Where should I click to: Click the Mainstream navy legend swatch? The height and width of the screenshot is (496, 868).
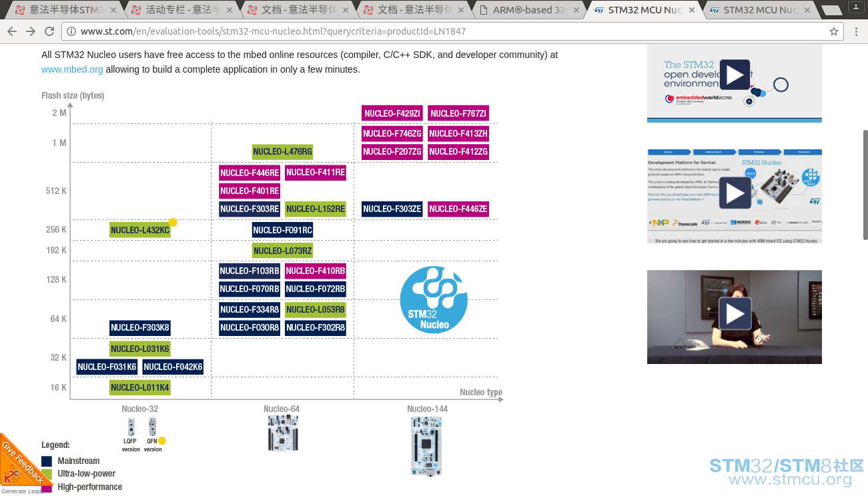47,461
